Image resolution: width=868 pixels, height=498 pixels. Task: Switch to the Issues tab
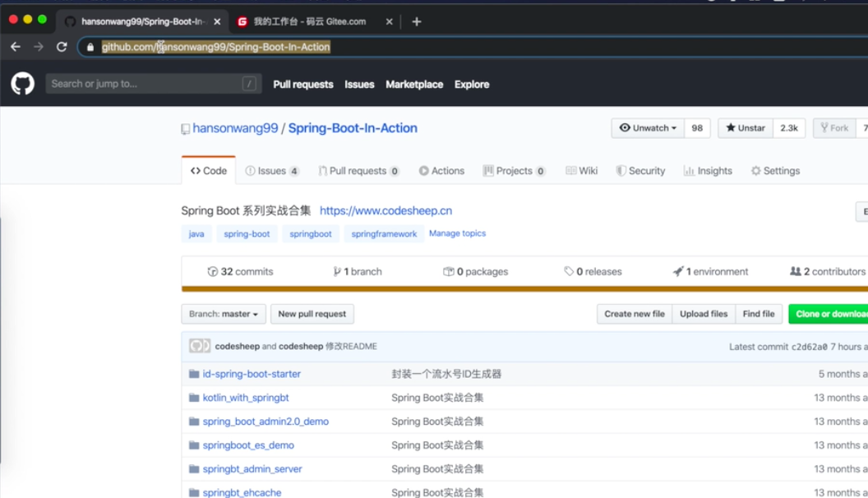point(272,171)
